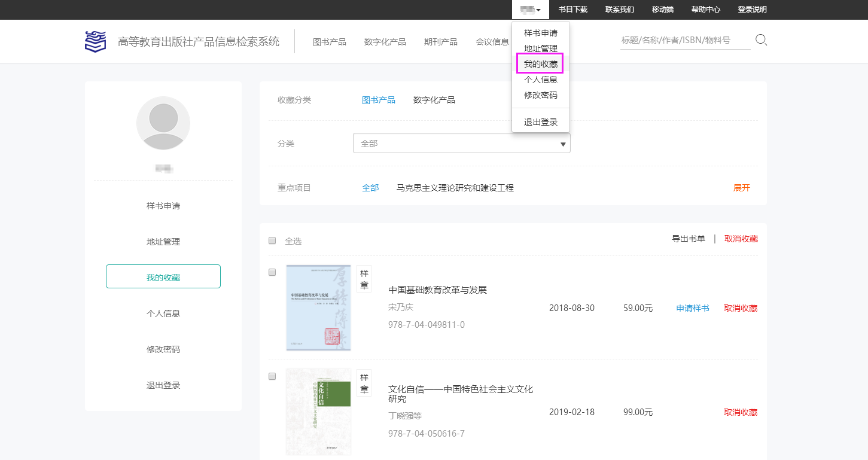
Task: Expand 重点项目 list with 展开
Action: tap(741, 188)
